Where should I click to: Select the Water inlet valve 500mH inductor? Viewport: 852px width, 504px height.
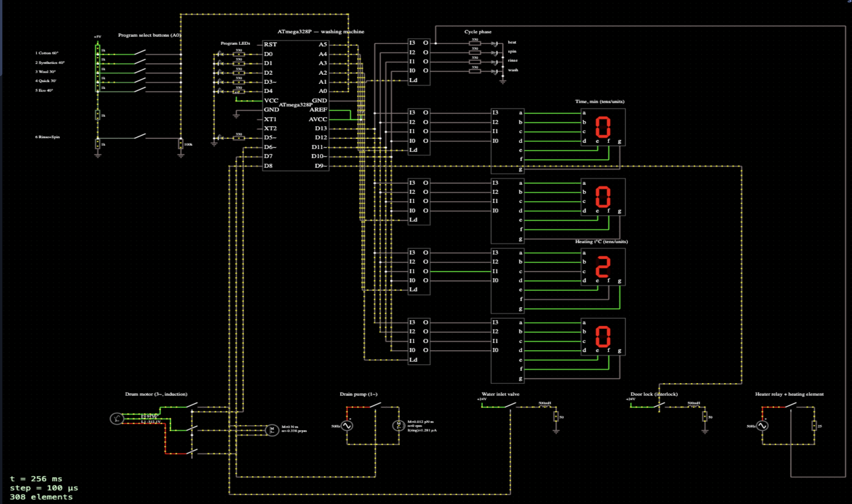(545, 406)
